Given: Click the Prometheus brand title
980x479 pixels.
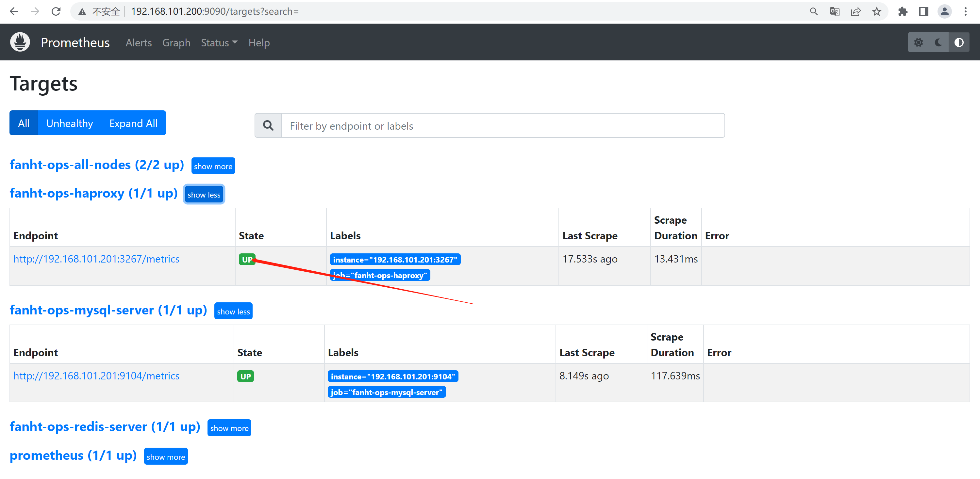Looking at the screenshot, I should tap(75, 42).
